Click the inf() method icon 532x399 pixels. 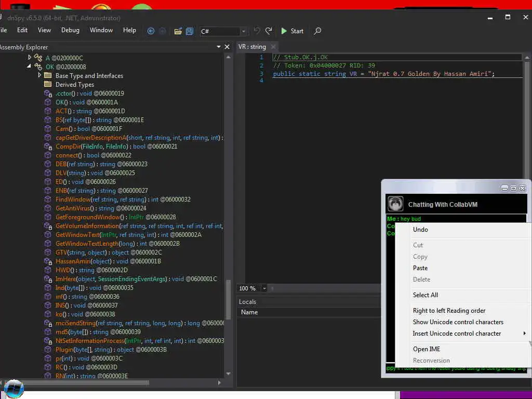point(48,297)
